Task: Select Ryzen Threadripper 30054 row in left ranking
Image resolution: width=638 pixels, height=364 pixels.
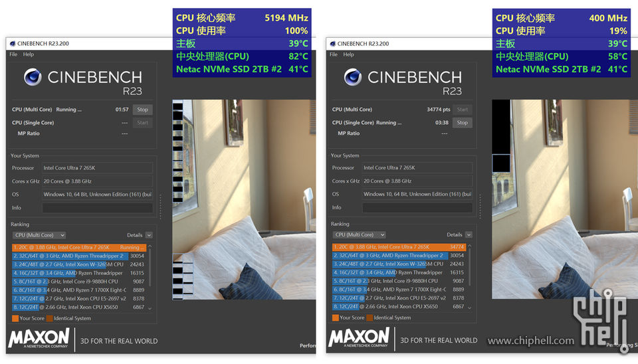Action: (79, 256)
